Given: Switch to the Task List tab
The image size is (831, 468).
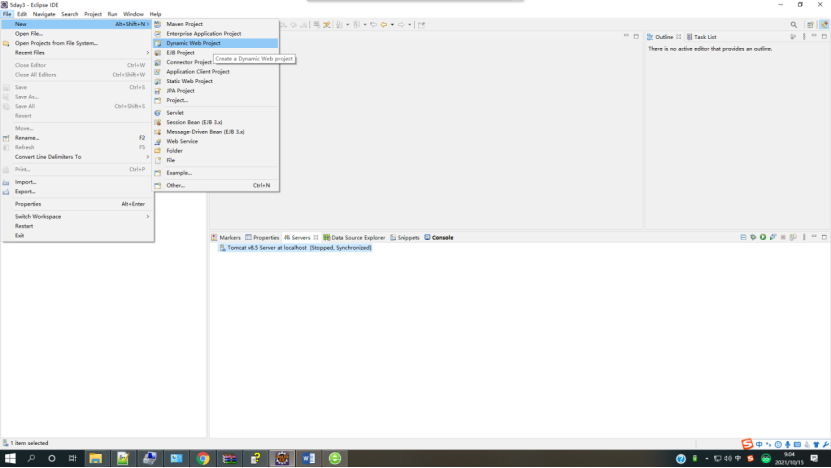Looking at the screenshot, I should (701, 37).
